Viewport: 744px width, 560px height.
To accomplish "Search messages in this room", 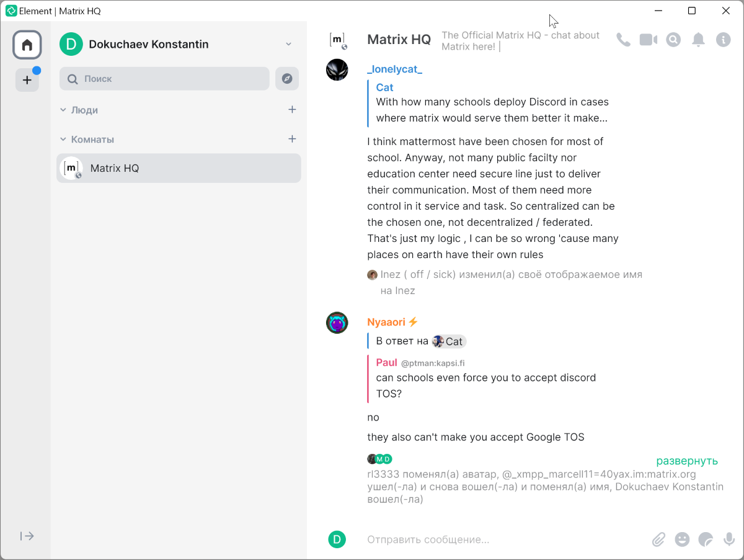I will pos(673,40).
